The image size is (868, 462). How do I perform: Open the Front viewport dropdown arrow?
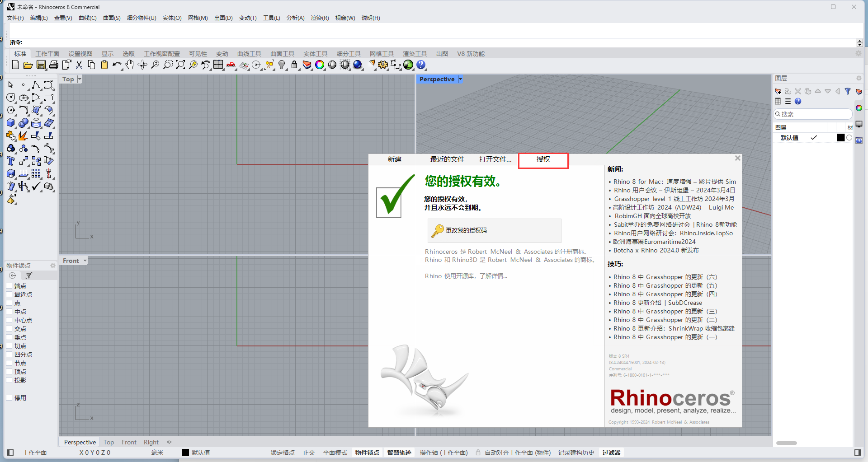click(x=85, y=261)
